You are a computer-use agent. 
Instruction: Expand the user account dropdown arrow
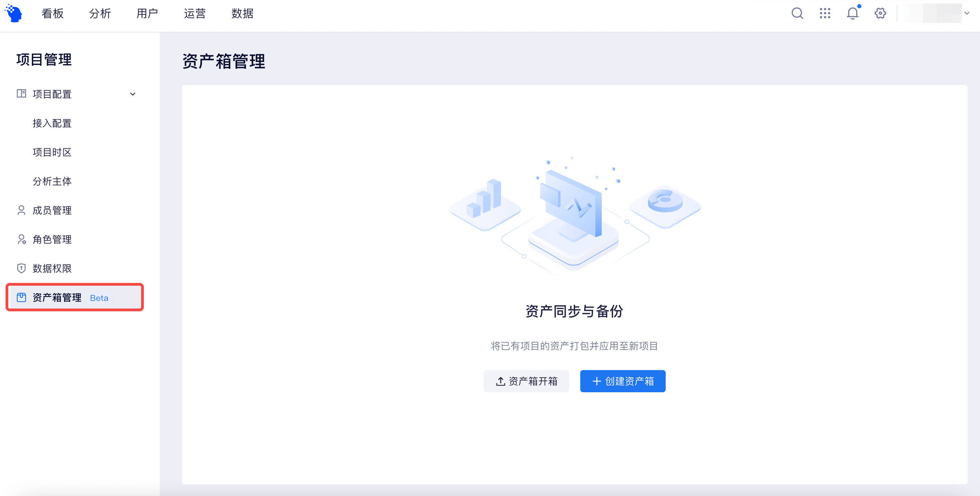[967, 13]
